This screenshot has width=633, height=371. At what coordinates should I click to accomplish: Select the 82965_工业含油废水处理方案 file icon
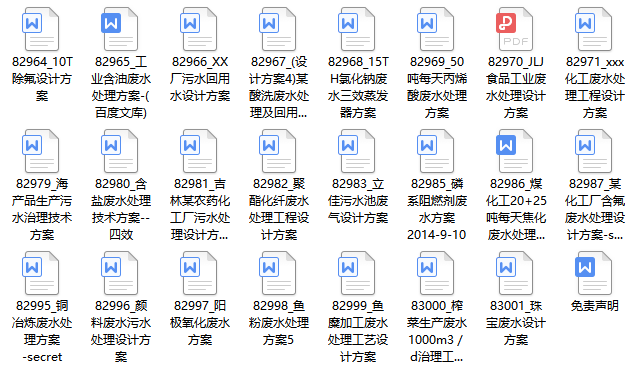pos(120,29)
